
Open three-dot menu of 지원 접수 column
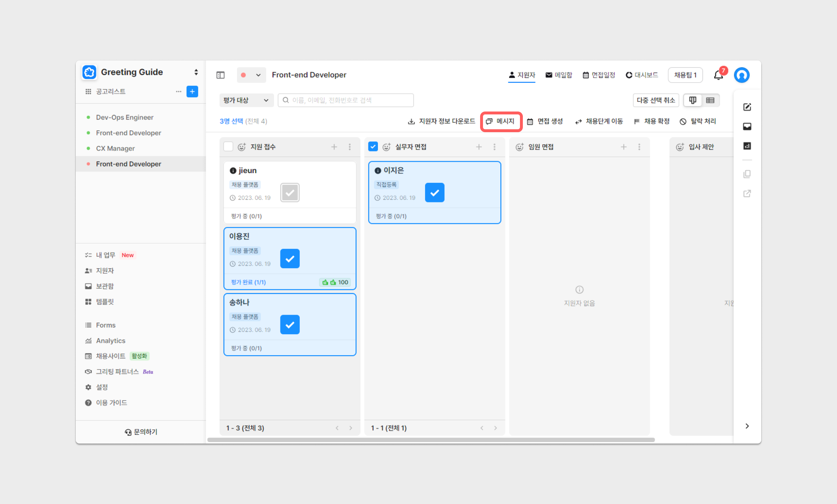click(x=350, y=147)
